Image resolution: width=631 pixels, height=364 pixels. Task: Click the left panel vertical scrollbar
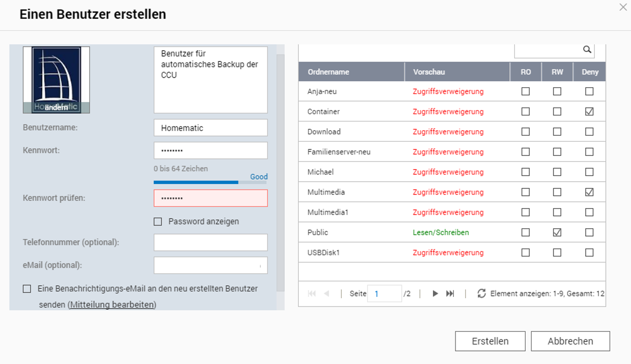[280, 172]
